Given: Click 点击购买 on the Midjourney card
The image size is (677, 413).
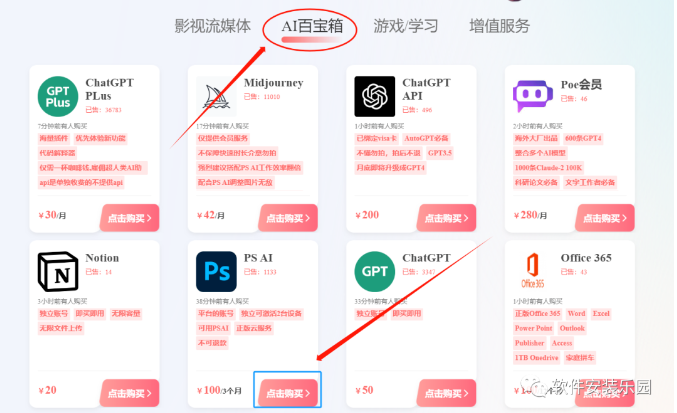Looking at the screenshot, I should [288, 218].
